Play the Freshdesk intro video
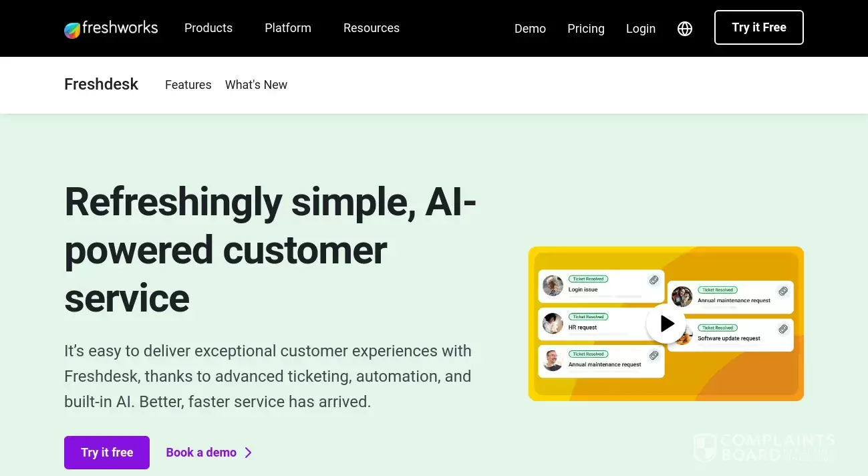868x476 pixels. point(666,324)
